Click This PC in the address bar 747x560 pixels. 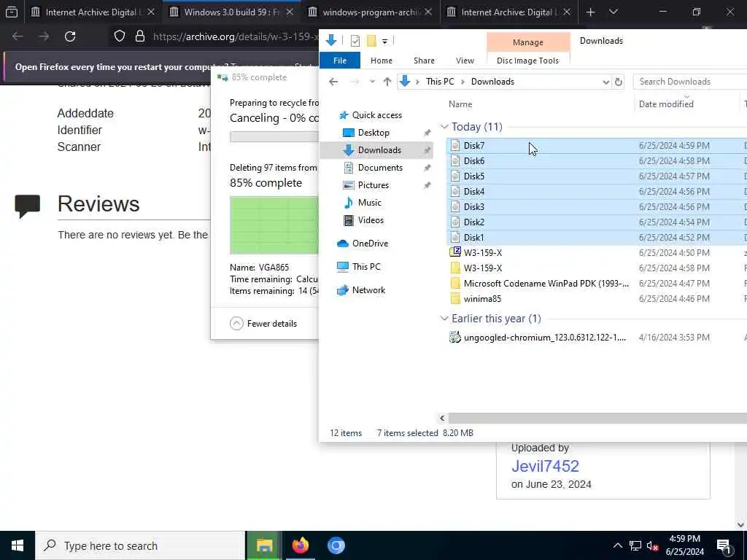tap(440, 82)
